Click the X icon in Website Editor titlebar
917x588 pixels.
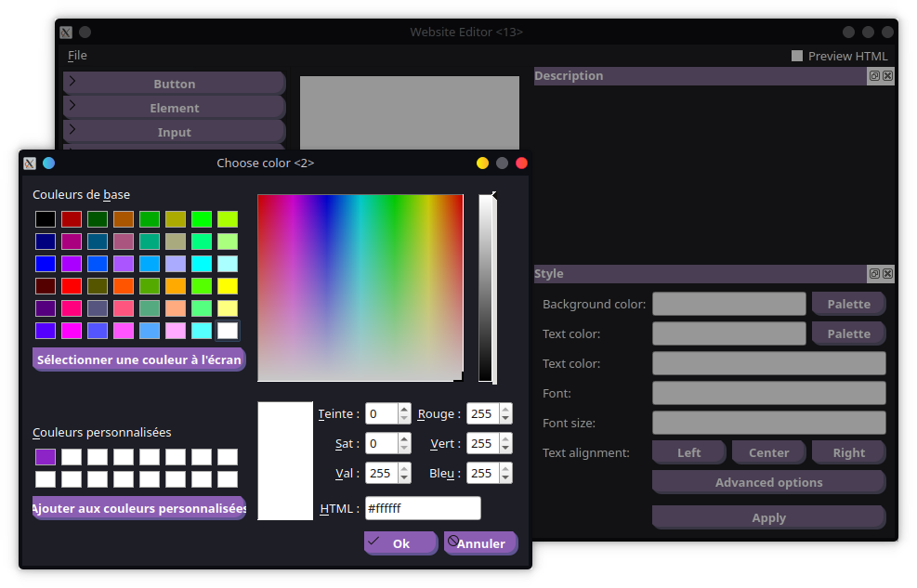tap(66, 33)
